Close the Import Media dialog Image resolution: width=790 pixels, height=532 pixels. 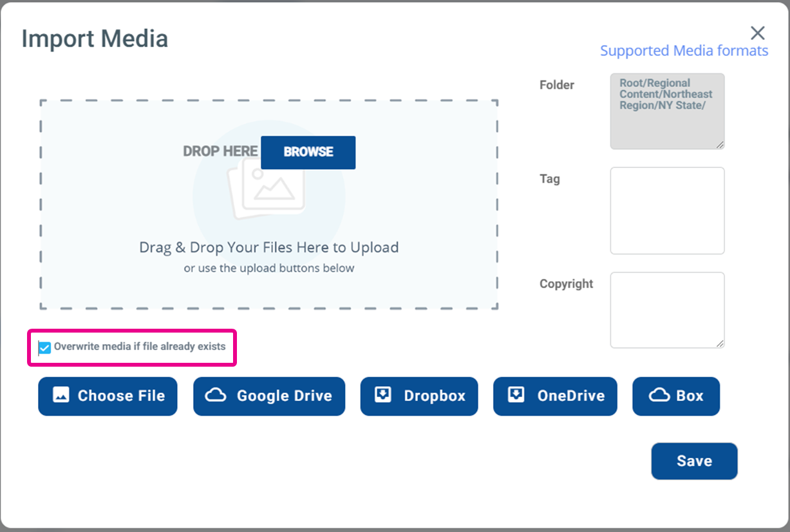(x=758, y=33)
